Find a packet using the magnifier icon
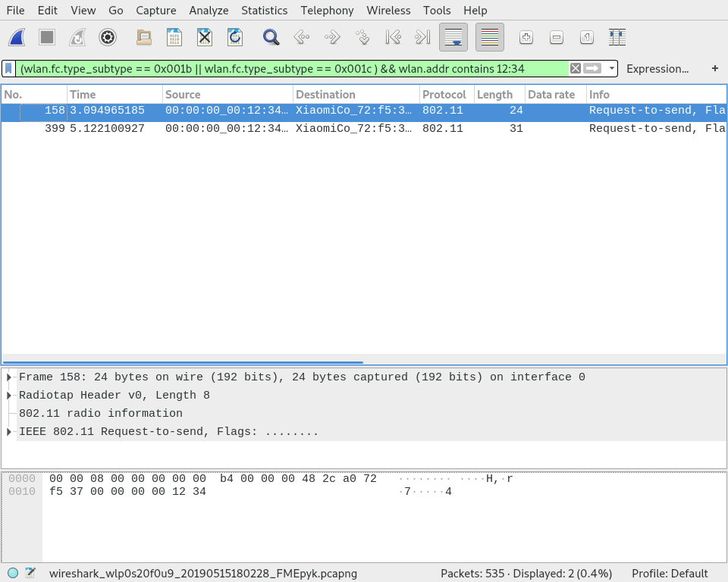The image size is (728, 582). 270,36
